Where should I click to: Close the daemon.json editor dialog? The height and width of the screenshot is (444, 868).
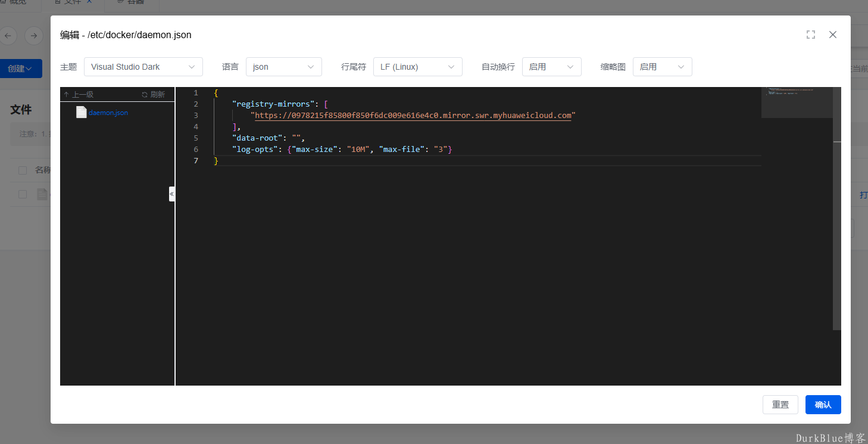click(x=833, y=35)
